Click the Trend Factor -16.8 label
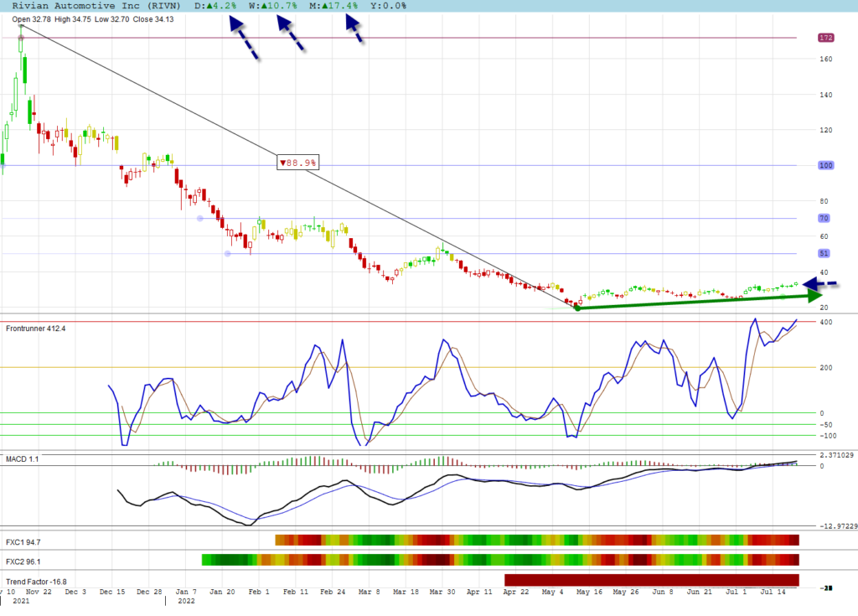Viewport: 858px width, 616px height. pyautogui.click(x=36, y=582)
